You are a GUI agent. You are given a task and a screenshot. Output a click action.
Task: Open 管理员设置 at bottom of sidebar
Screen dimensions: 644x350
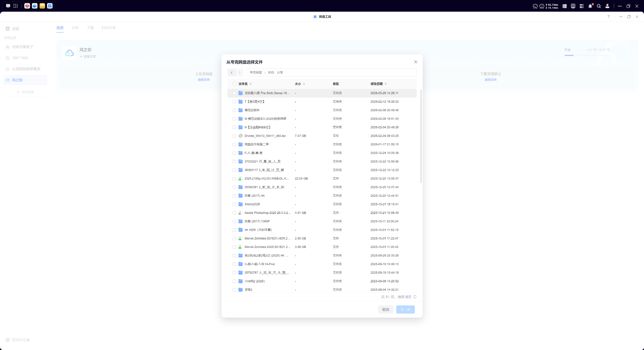pyautogui.click(x=18, y=340)
